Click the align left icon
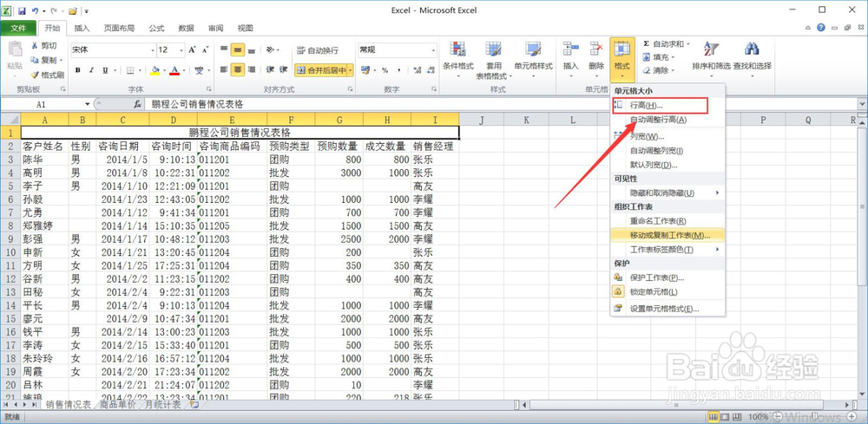 click(x=224, y=69)
